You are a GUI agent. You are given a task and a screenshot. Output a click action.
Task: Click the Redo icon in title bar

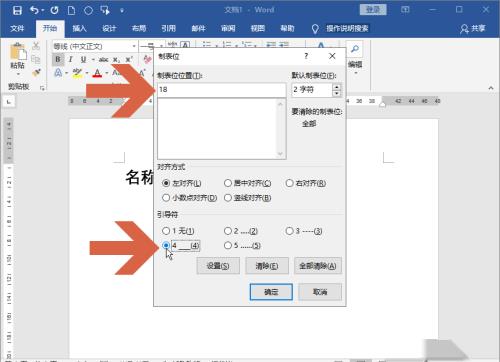[54, 10]
